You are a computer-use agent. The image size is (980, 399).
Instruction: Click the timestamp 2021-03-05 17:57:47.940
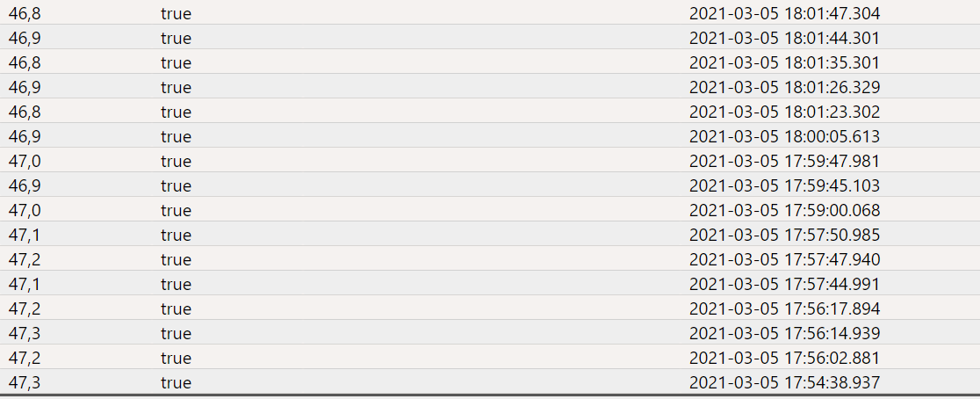[784, 260]
